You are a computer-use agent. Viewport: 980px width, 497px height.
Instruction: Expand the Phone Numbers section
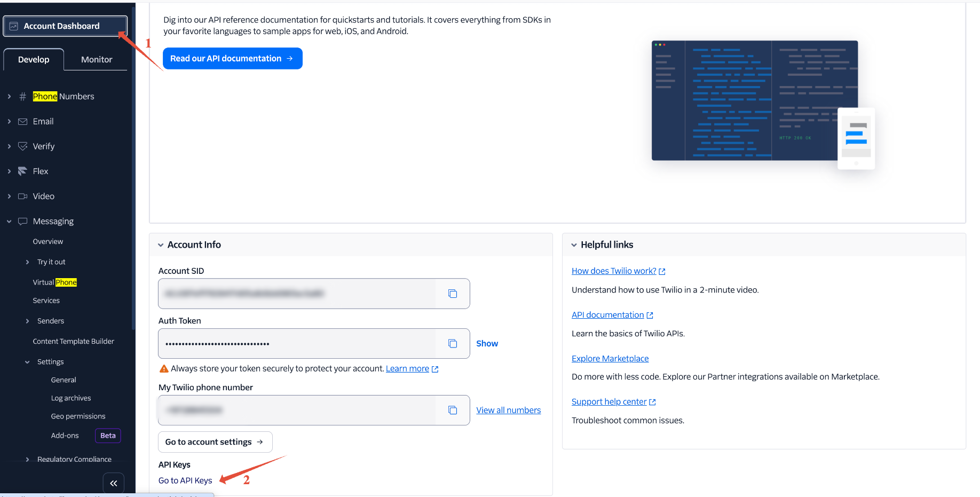(x=9, y=97)
